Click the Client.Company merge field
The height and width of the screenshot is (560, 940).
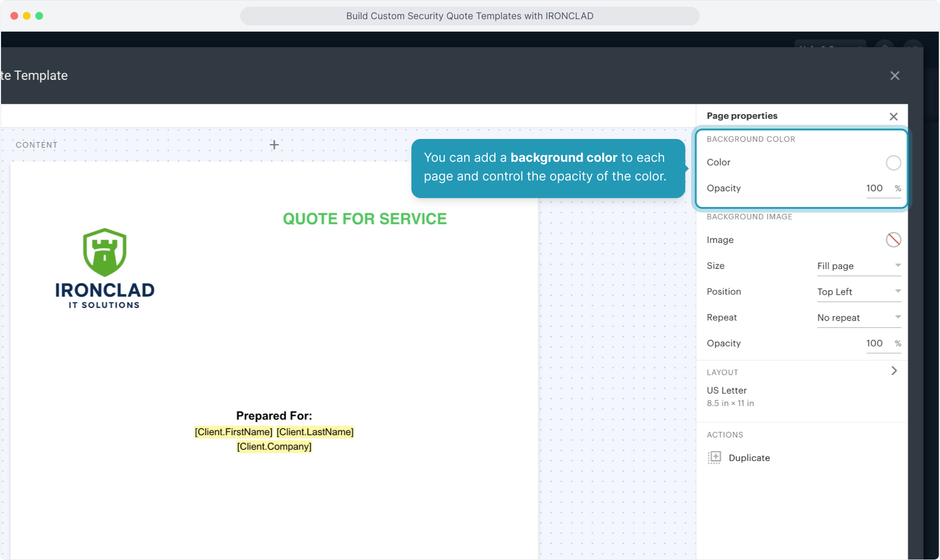click(x=274, y=446)
